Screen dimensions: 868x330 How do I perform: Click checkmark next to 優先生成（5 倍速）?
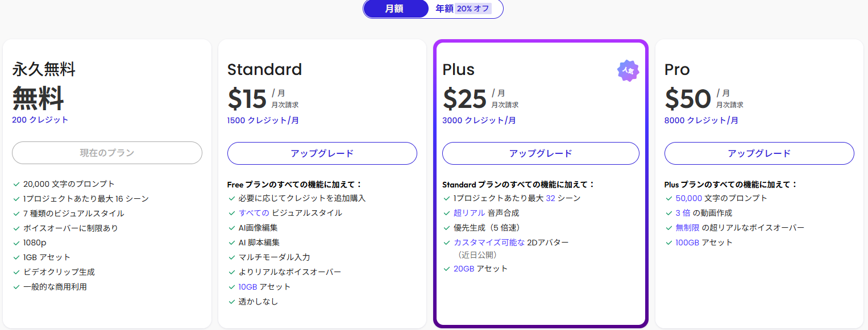[447, 228]
